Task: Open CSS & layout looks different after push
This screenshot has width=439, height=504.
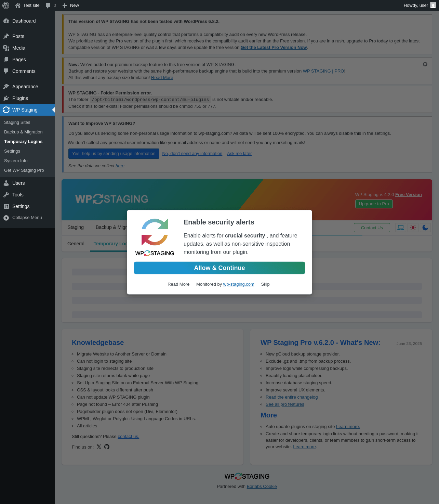Action: pos(115,390)
